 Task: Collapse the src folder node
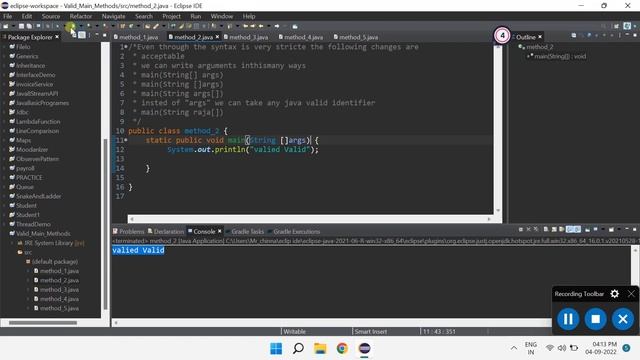tap(13, 252)
